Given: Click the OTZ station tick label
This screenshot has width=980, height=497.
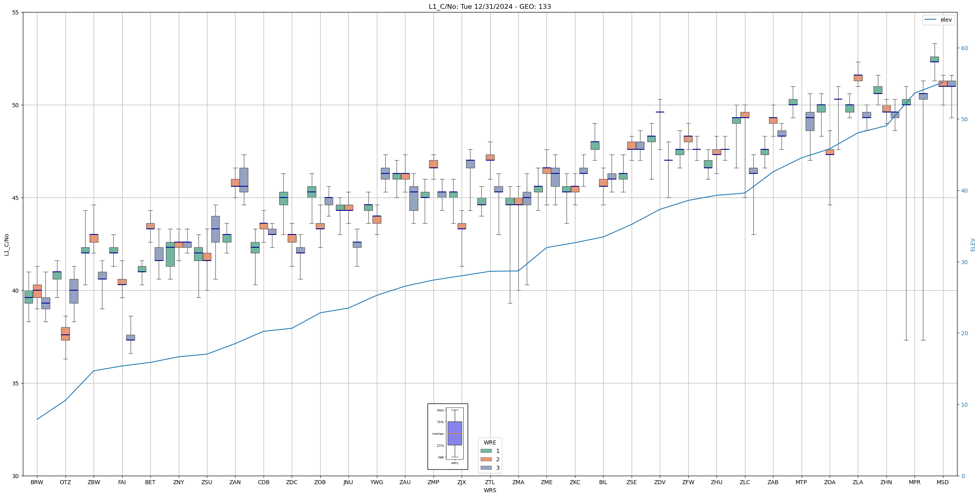Looking at the screenshot, I should click(65, 482).
